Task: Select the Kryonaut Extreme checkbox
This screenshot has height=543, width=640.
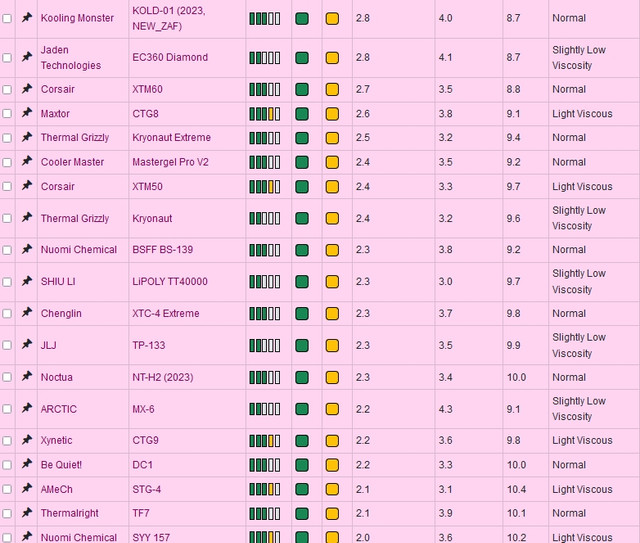Action: pos(7,138)
